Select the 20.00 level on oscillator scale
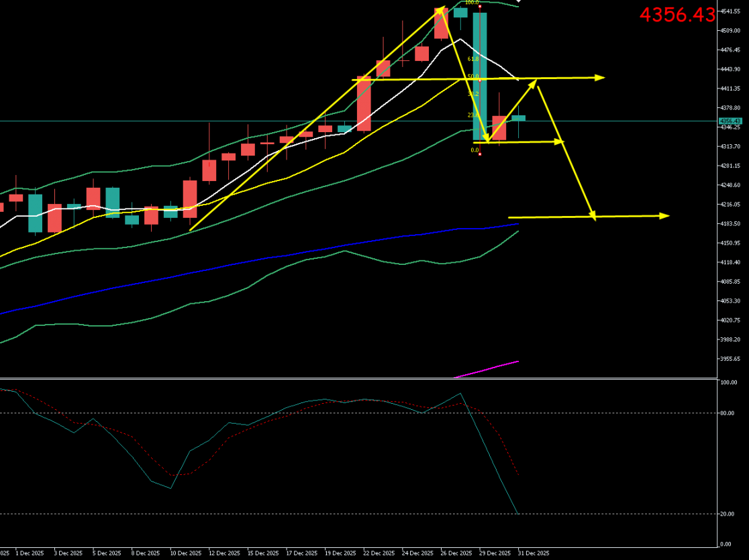 click(728, 514)
